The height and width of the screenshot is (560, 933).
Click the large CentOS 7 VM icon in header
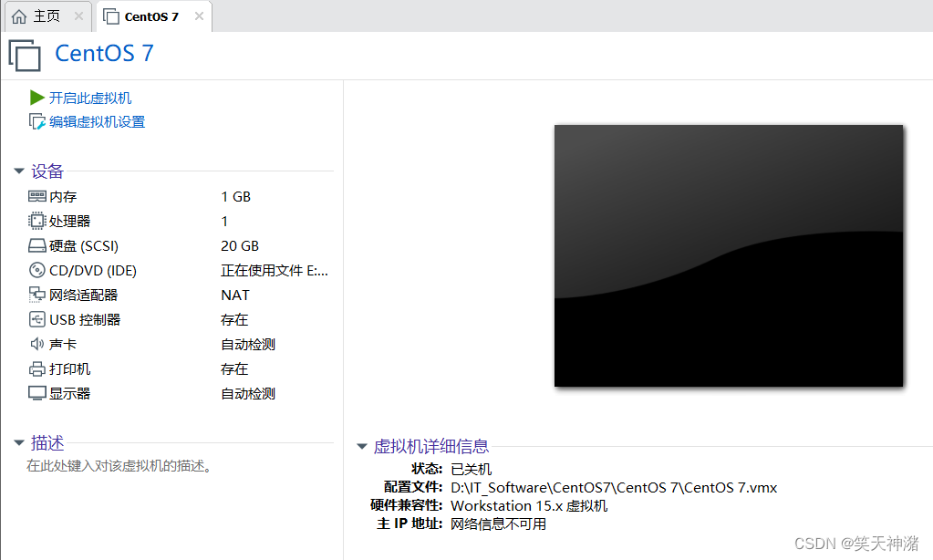[25, 56]
